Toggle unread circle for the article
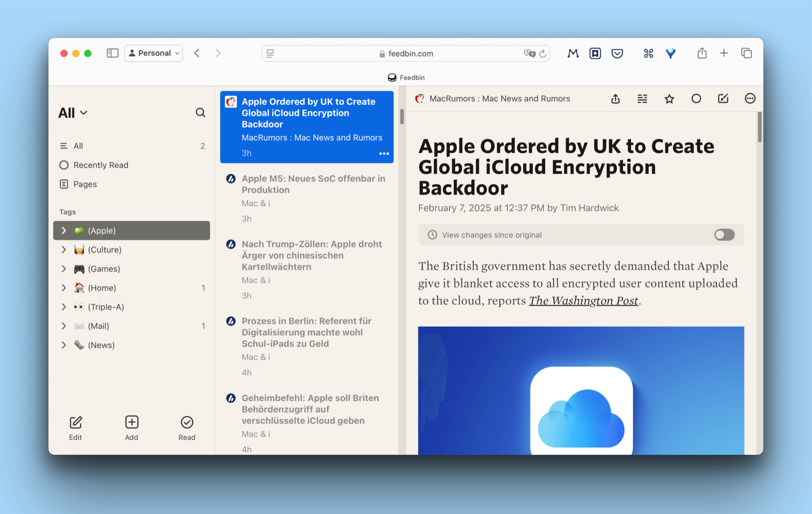The height and width of the screenshot is (514, 812). [696, 99]
